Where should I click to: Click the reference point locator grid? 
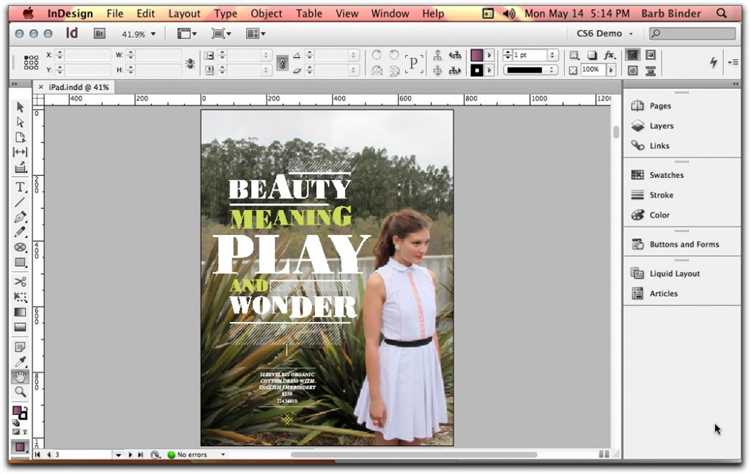(31, 62)
